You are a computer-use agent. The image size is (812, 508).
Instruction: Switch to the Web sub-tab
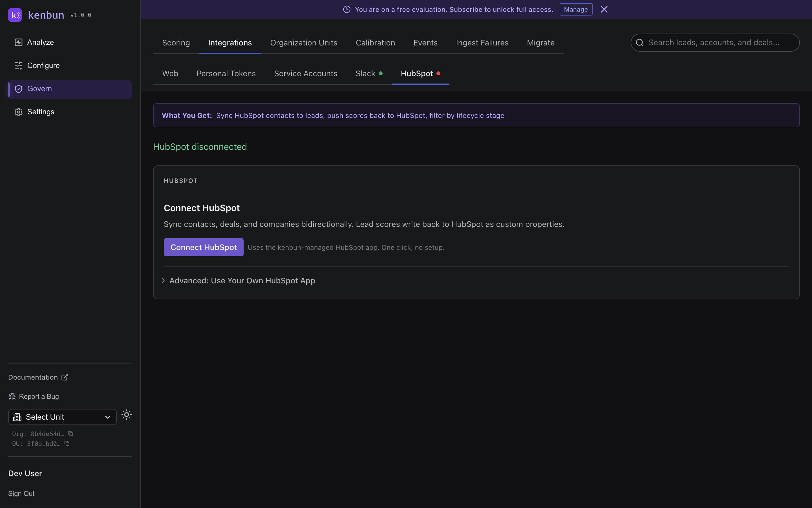pyautogui.click(x=170, y=74)
